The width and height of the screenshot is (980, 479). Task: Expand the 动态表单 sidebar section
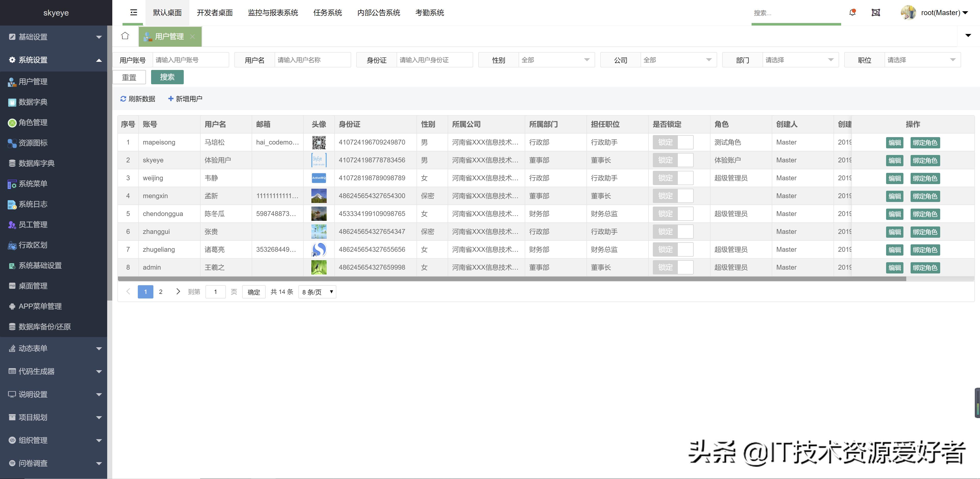coord(33,348)
